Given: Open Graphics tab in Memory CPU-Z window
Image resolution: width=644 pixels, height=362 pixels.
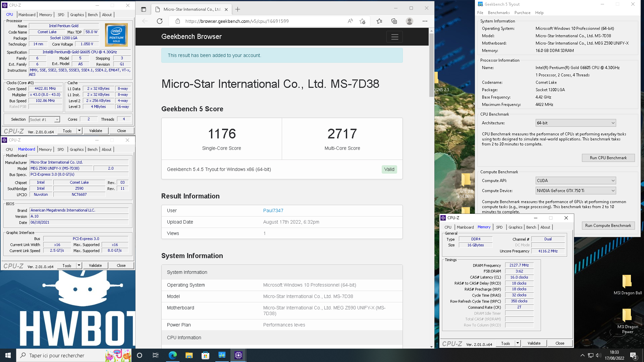Looking at the screenshot, I should (x=515, y=227).
